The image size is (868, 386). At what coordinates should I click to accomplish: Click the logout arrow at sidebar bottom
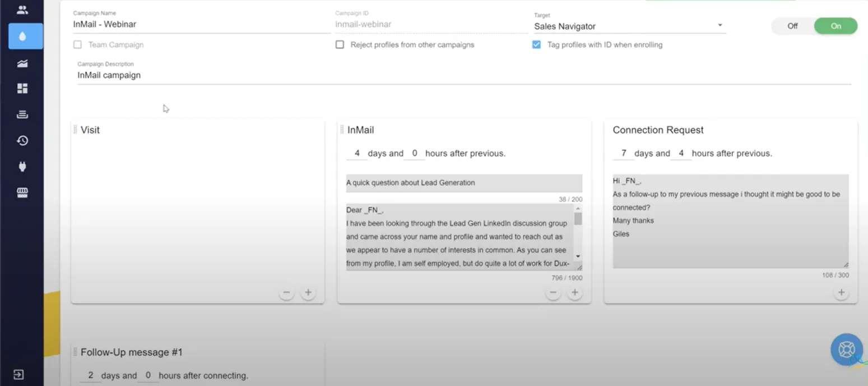(19, 374)
